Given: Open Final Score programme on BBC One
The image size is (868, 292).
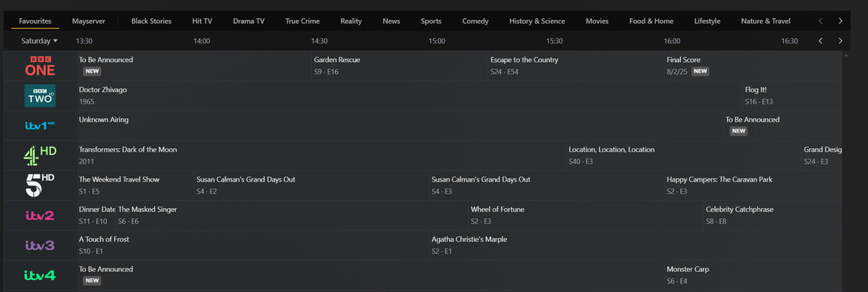Looking at the screenshot, I should pyautogui.click(x=753, y=66).
